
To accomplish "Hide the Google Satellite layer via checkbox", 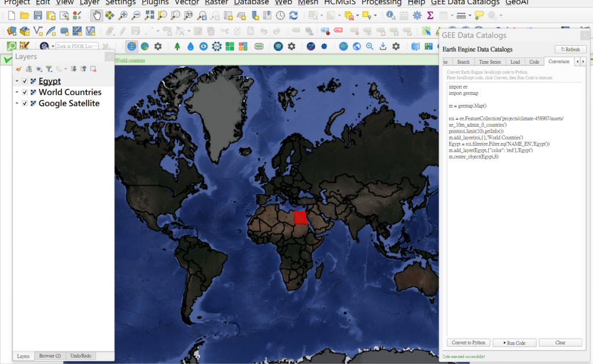I will (x=25, y=104).
